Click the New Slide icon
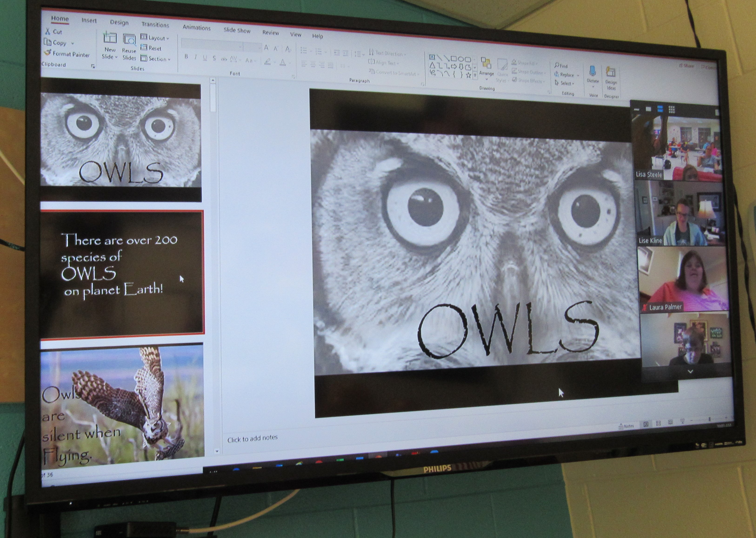The image size is (756, 538). (110, 38)
